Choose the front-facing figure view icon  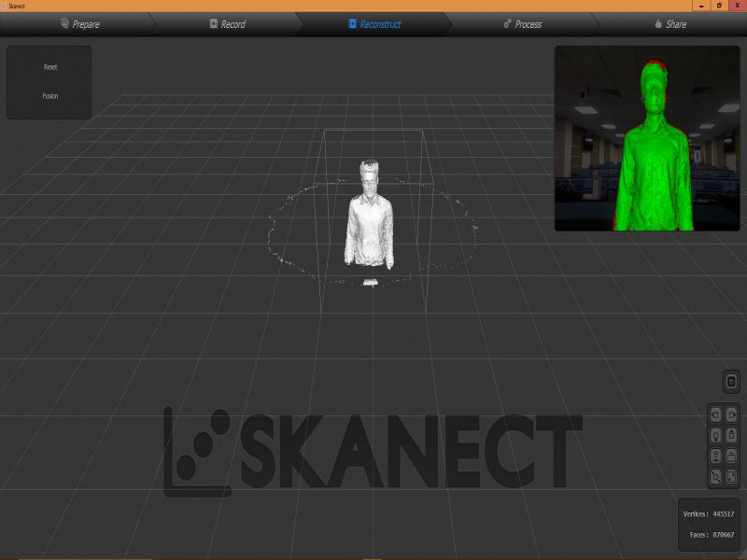715,455
